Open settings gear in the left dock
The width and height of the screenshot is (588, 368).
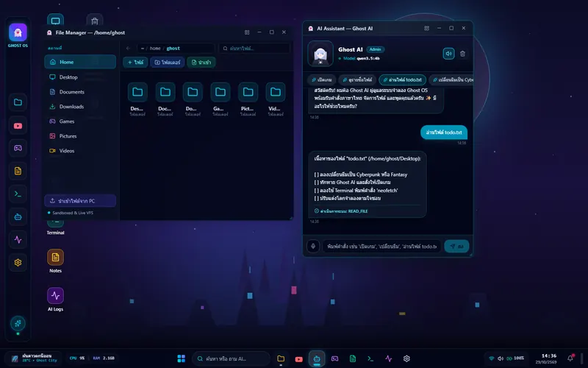tap(18, 263)
